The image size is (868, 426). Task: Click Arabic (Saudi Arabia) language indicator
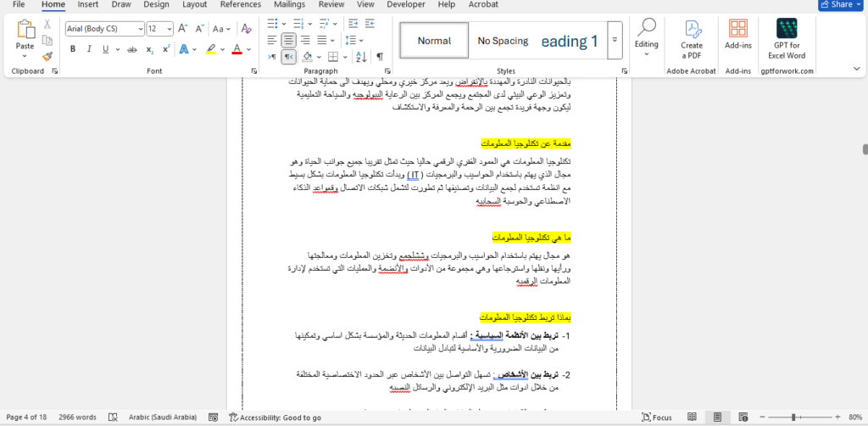(163, 418)
